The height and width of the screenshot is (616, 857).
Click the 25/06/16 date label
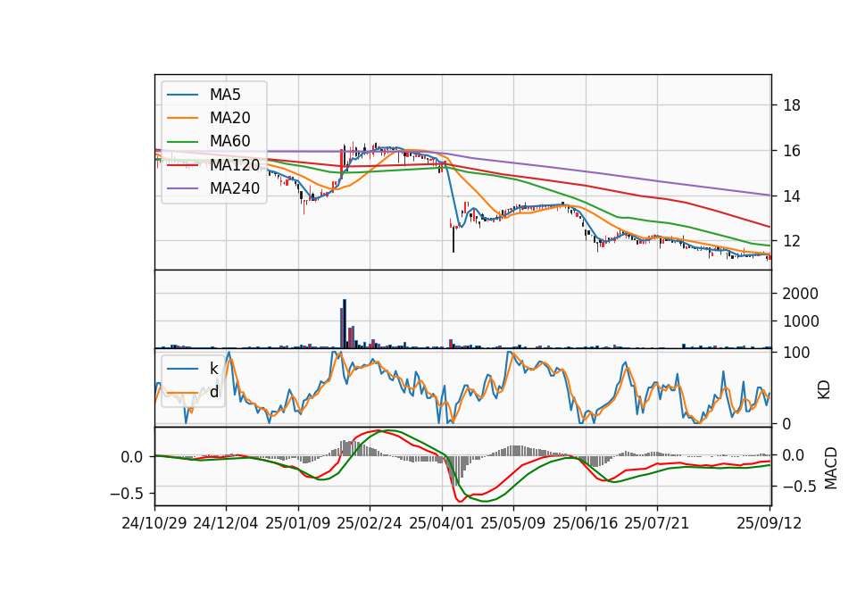(x=586, y=523)
